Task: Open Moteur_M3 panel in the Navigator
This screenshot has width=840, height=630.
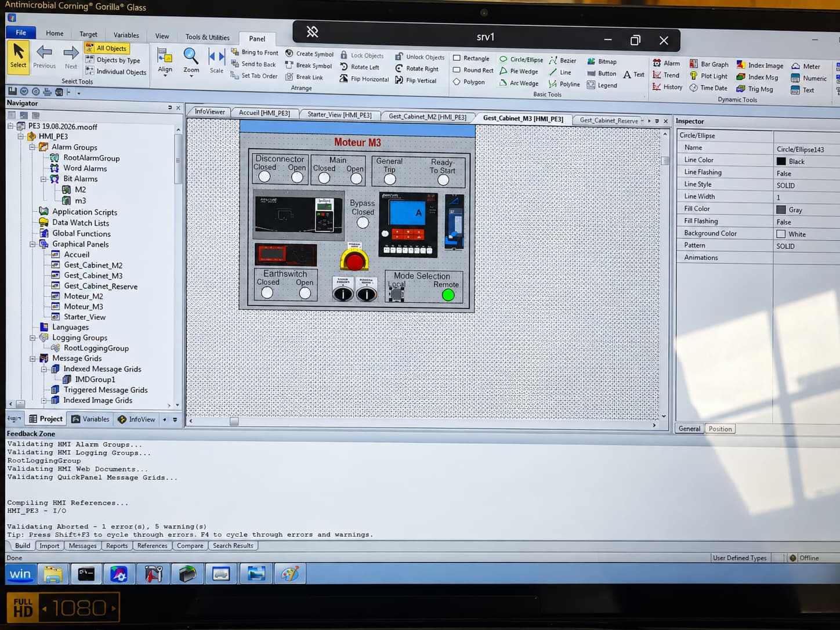Action: tap(84, 306)
